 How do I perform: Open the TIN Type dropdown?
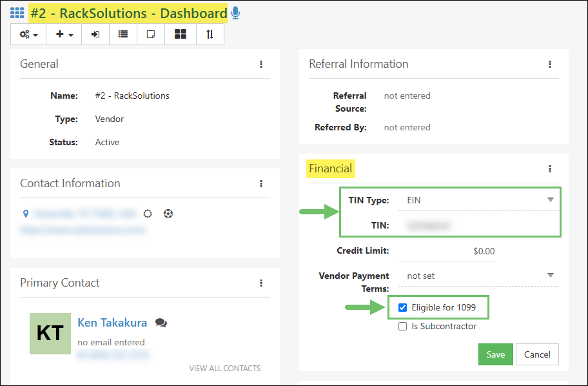(478, 200)
